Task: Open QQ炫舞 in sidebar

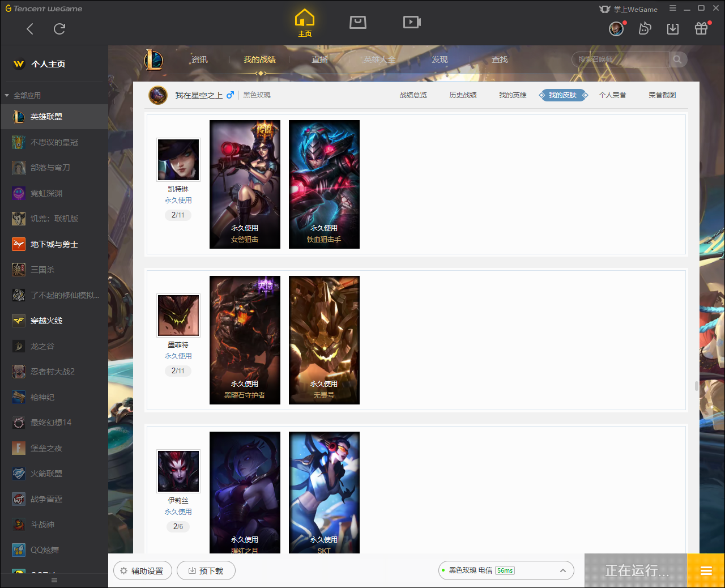Action: pos(54,550)
